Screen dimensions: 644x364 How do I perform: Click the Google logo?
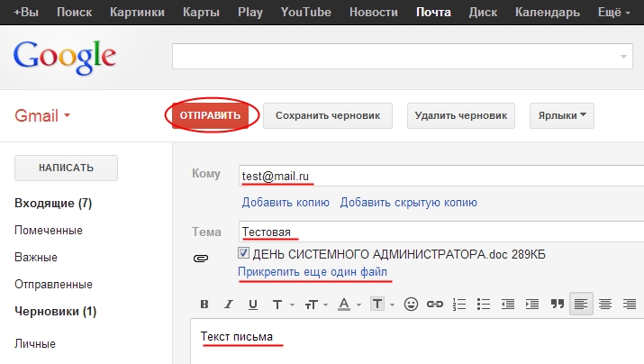[65, 57]
